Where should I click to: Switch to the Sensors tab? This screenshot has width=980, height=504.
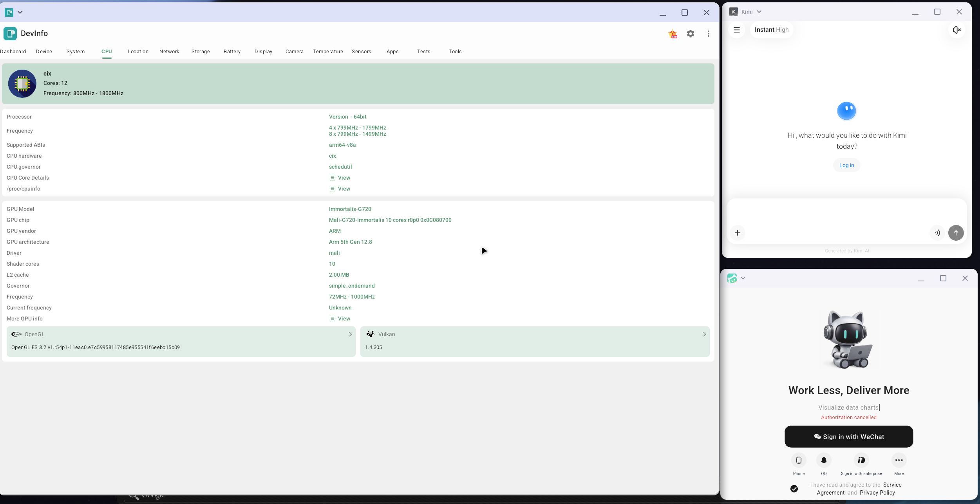click(x=361, y=52)
